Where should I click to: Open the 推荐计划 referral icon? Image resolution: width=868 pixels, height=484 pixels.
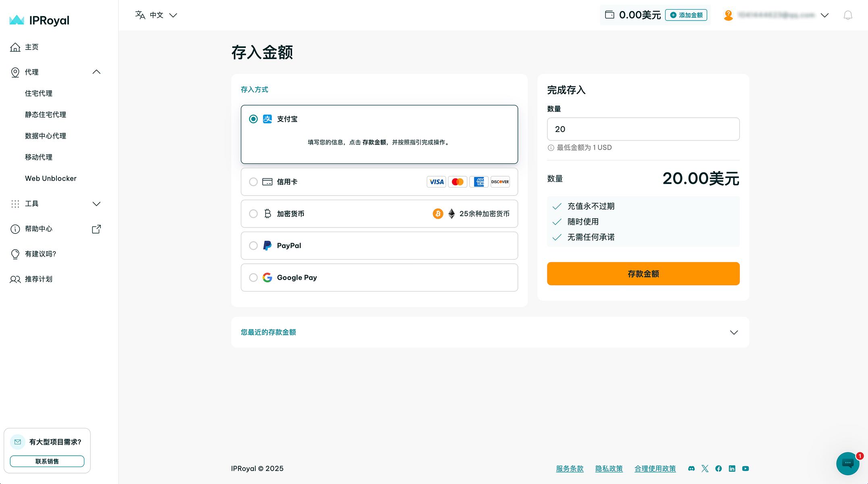[x=15, y=279]
